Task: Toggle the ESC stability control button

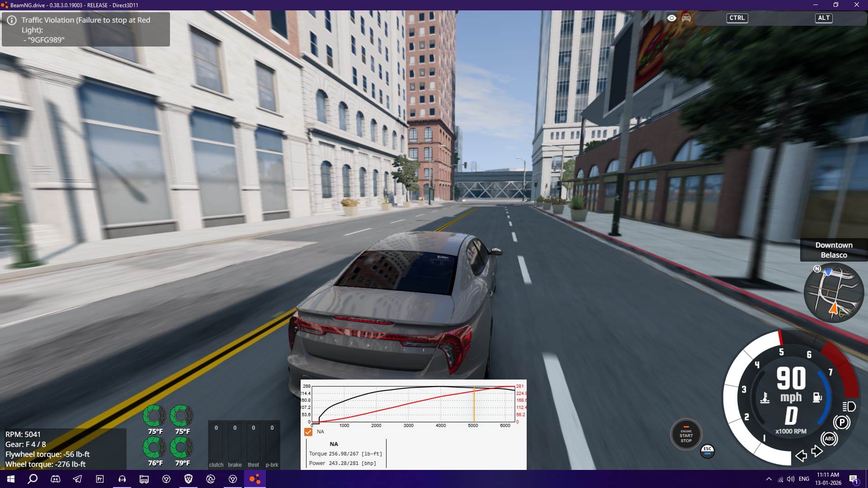Action: pyautogui.click(x=708, y=450)
